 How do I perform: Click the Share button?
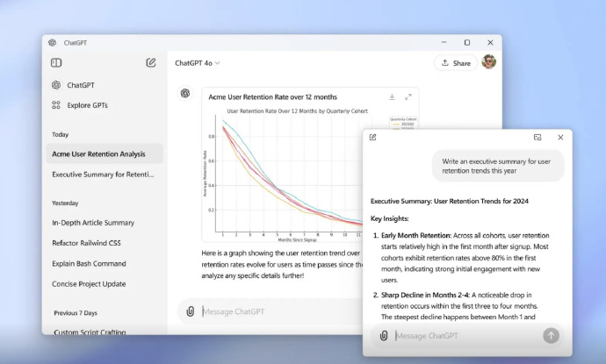tap(456, 63)
